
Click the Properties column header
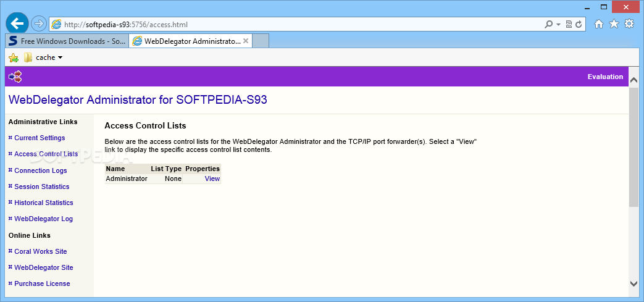203,169
